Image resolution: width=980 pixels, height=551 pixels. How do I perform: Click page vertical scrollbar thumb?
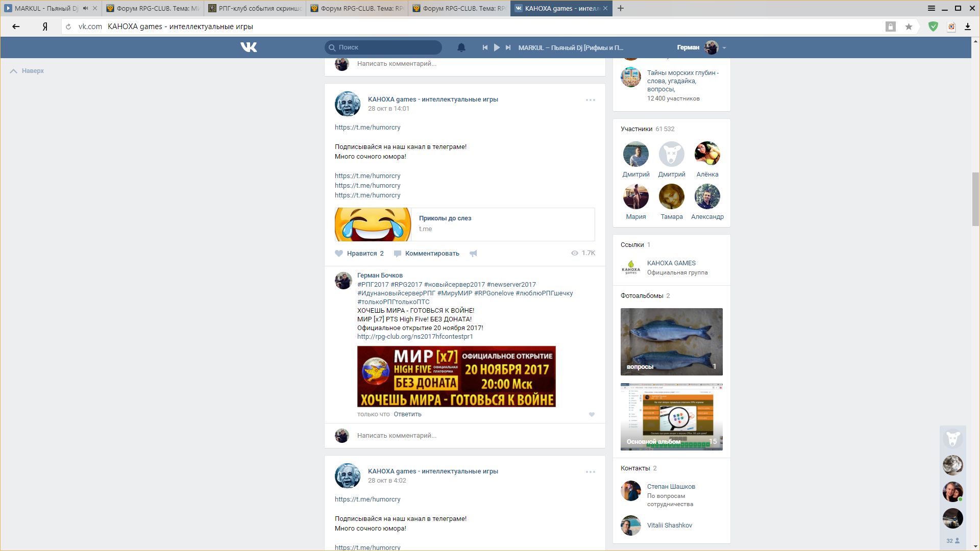coord(975,199)
